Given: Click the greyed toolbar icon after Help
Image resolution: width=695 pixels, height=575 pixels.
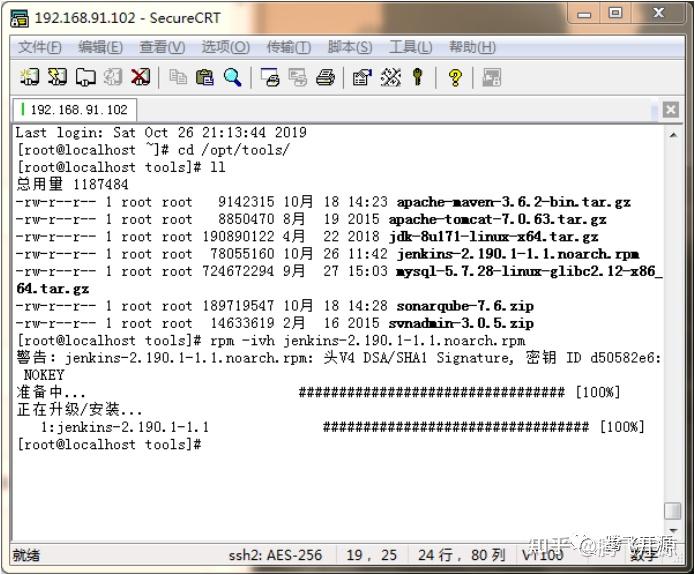Looking at the screenshot, I should click(x=492, y=77).
